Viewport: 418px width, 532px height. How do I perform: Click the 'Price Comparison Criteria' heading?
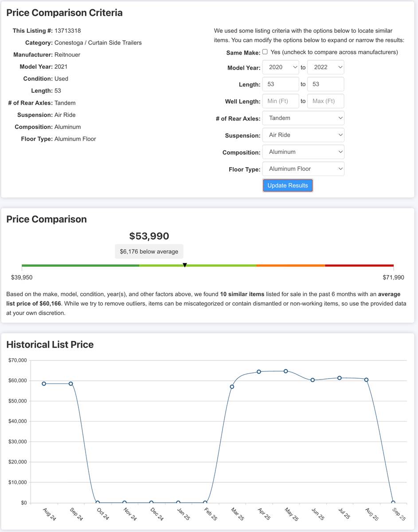click(64, 12)
